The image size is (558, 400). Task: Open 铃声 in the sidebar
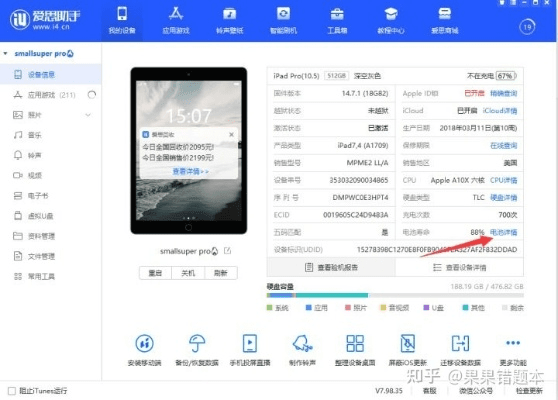tap(51, 156)
